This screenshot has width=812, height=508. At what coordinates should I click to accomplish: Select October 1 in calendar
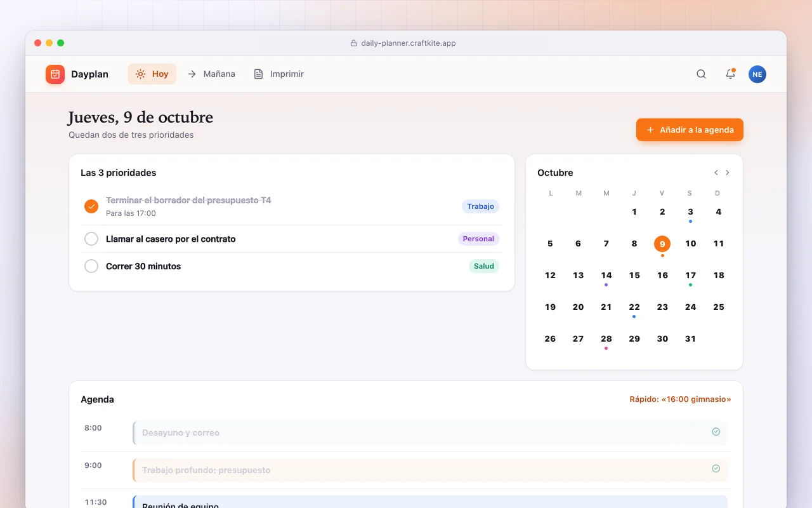click(634, 212)
